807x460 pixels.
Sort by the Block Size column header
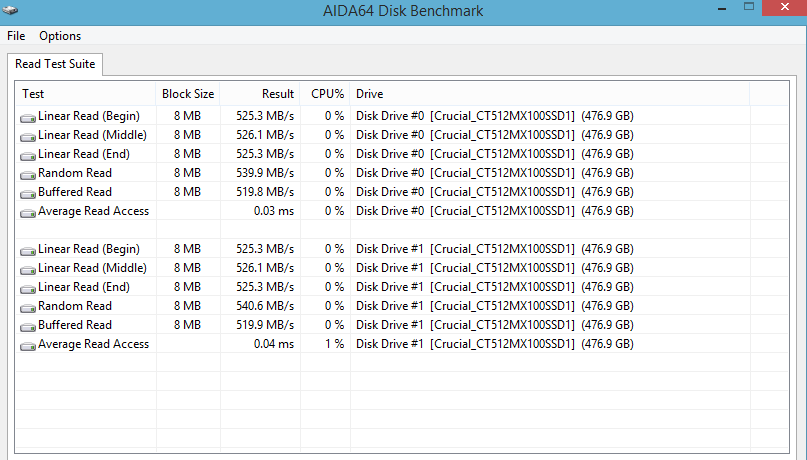(188, 94)
